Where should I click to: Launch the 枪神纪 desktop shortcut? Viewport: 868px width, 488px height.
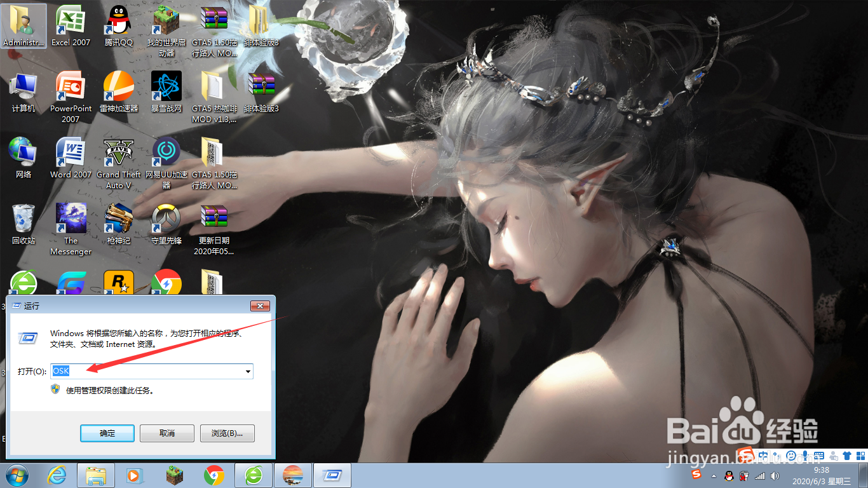[x=119, y=225]
